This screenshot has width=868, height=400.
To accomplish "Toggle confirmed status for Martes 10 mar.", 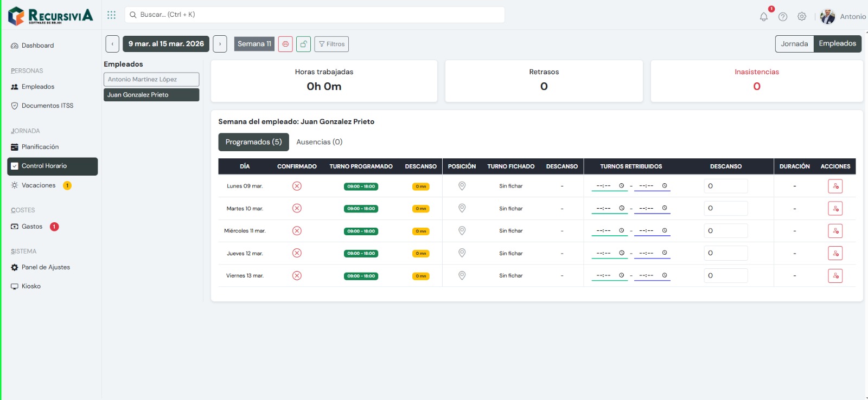I will pyautogui.click(x=297, y=209).
